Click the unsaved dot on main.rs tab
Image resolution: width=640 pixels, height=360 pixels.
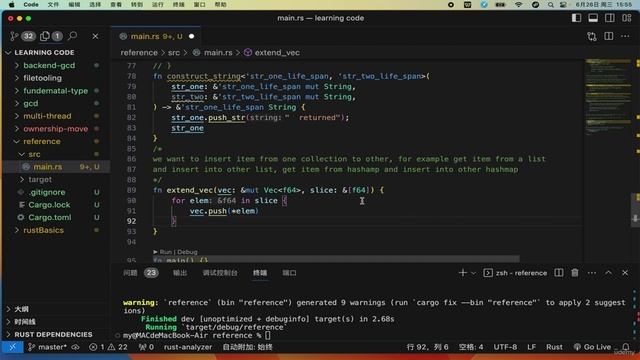pos(191,36)
